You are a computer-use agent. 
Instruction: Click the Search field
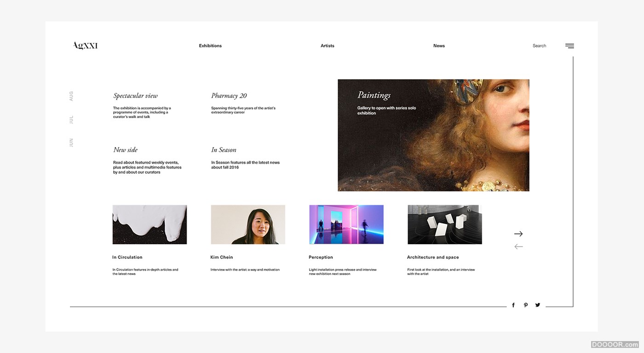539,46
